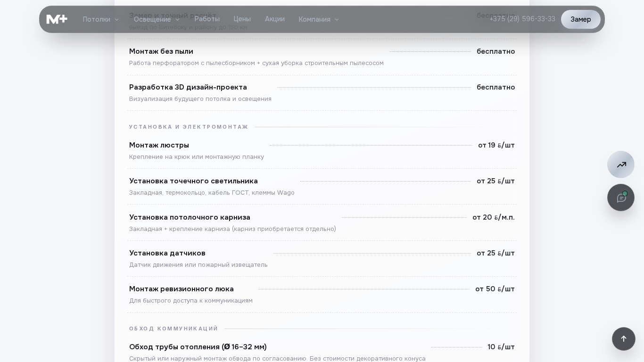Click description Визуализация будущего потолка и освещения

200,99
